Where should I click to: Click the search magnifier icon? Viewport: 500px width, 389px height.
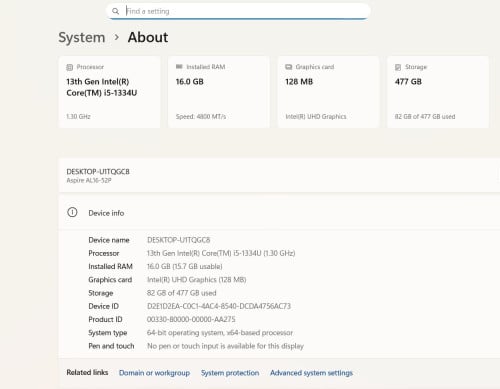[x=115, y=11]
